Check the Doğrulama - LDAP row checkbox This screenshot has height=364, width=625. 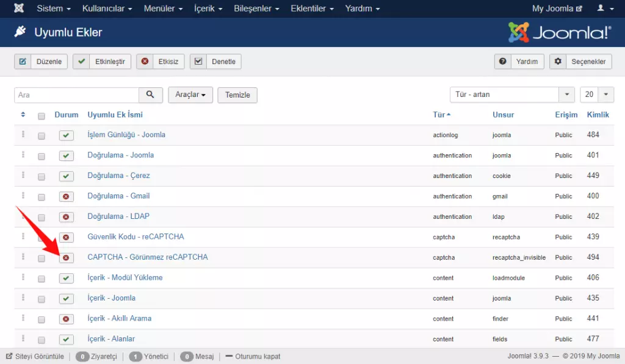point(42,218)
